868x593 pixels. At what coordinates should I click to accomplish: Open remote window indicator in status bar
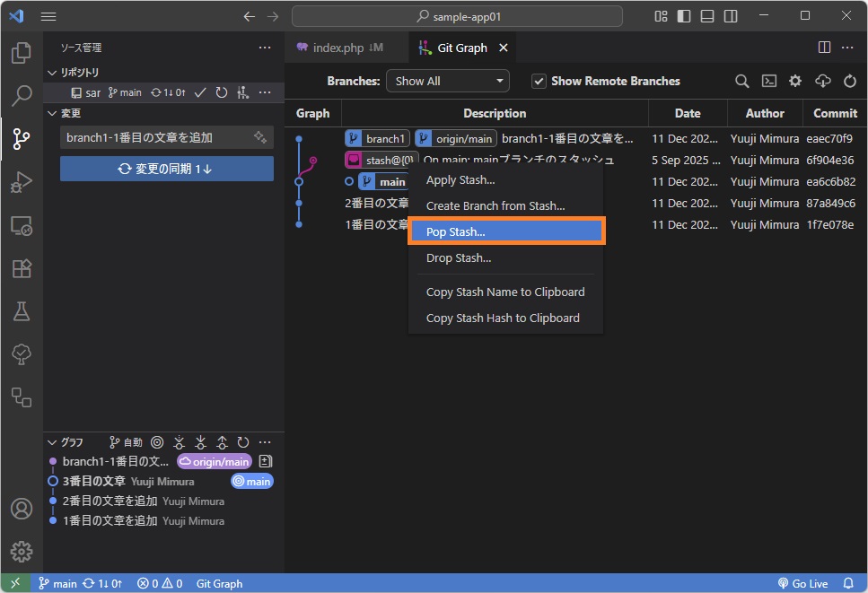pos(15,583)
